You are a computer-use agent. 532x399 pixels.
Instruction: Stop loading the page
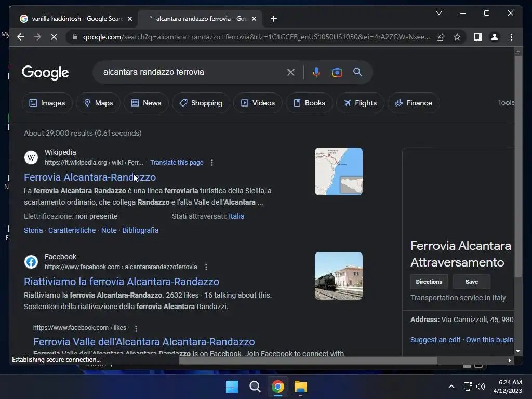[x=54, y=37]
